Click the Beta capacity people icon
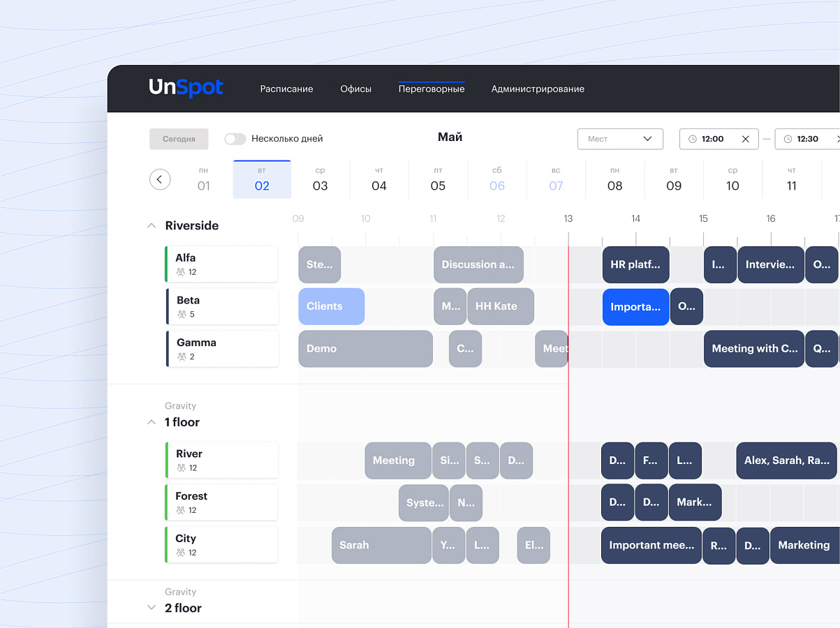This screenshot has height=628, width=840. [x=182, y=315]
